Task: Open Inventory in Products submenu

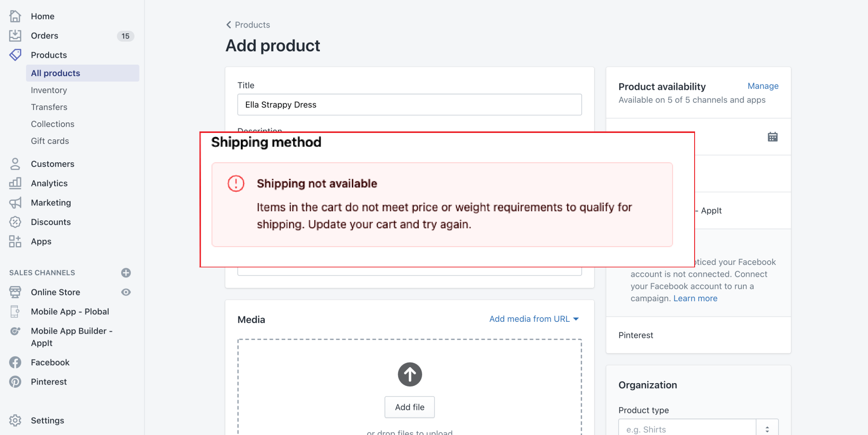Action: pyautogui.click(x=49, y=90)
